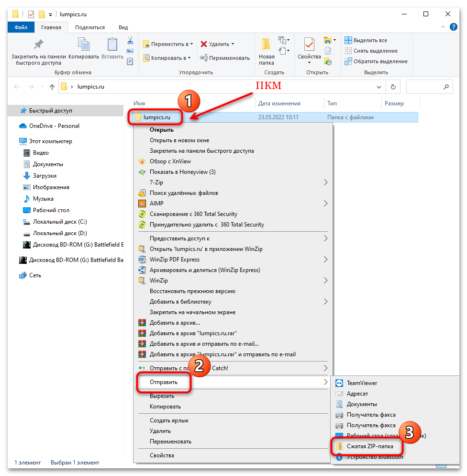This screenshot has height=476, width=467.
Task: Click the Up one level arrow
Action: click(x=52, y=87)
